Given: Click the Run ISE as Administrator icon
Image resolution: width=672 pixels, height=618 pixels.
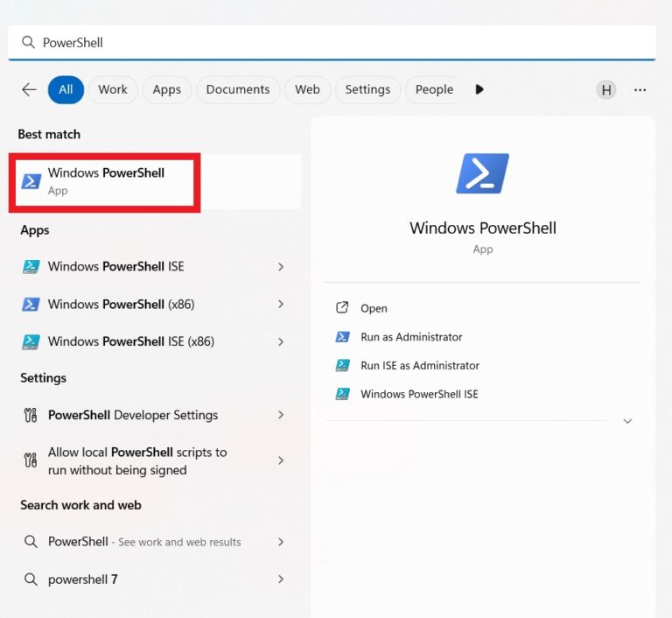Looking at the screenshot, I should point(342,365).
